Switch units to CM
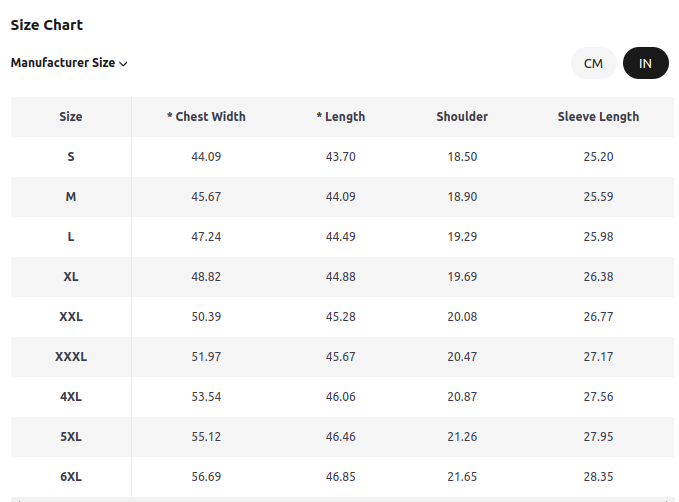679x502 pixels. tap(593, 63)
